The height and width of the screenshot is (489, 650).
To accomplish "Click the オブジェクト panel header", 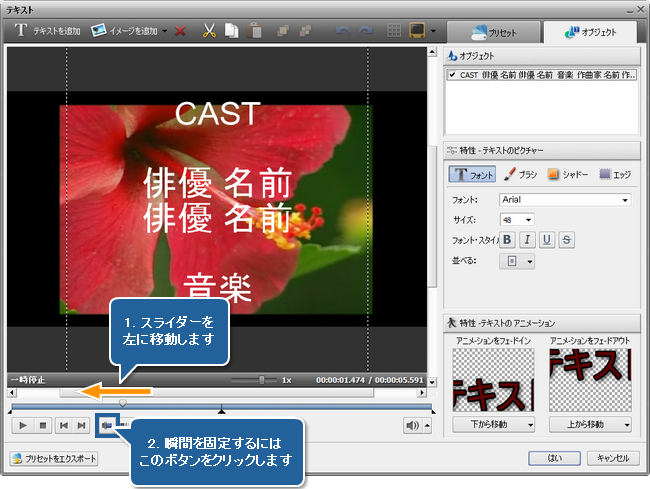I will pyautogui.click(x=542, y=56).
